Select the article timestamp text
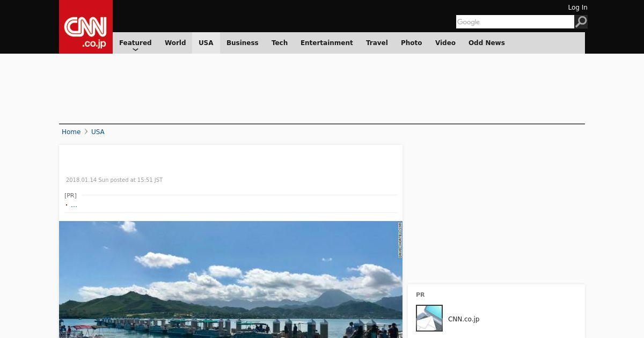Viewport: 644px width, 338px height. pyautogui.click(x=114, y=180)
